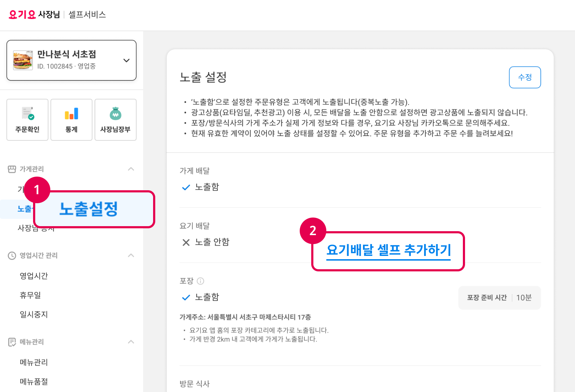Open the 메뉴관리 sub-menu item
The width and height of the screenshot is (575, 392).
[34, 362]
